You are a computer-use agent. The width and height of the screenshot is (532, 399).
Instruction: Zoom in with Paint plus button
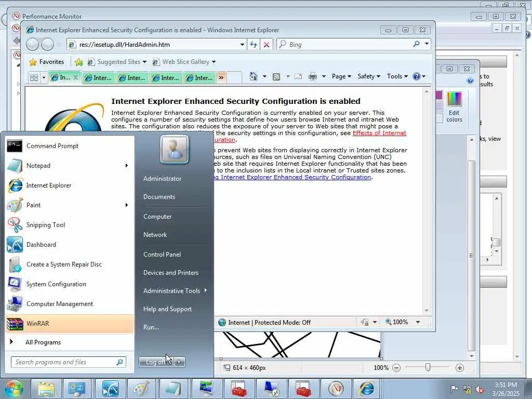[x=460, y=368]
